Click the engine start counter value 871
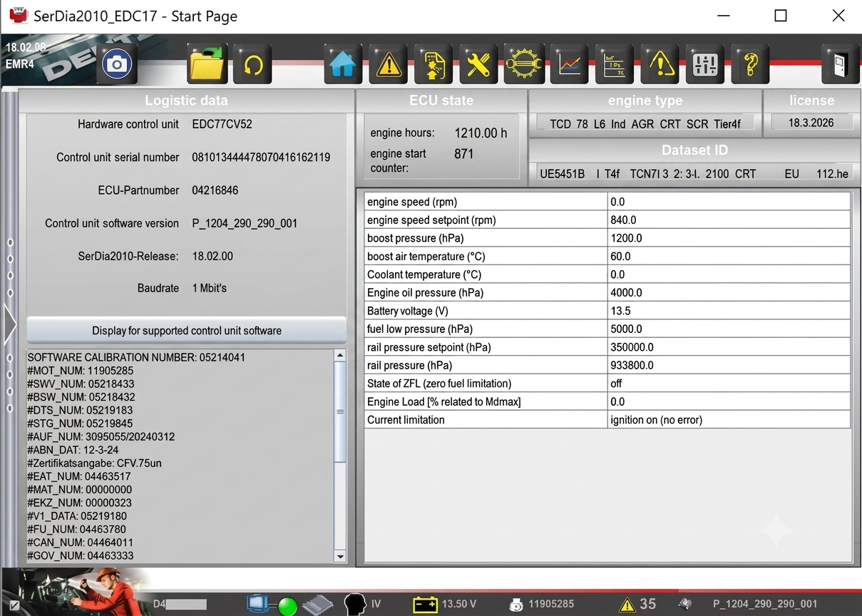862x616 pixels. click(463, 154)
